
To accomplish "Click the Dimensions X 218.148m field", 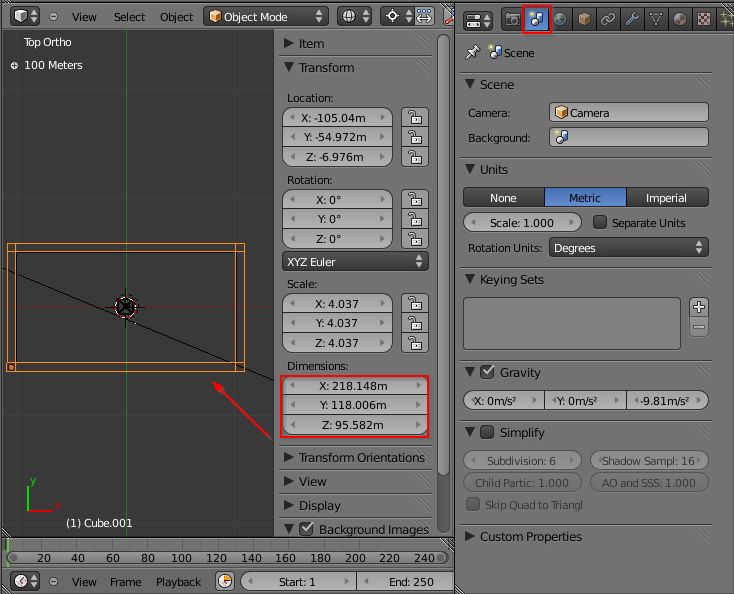I will pos(352,386).
